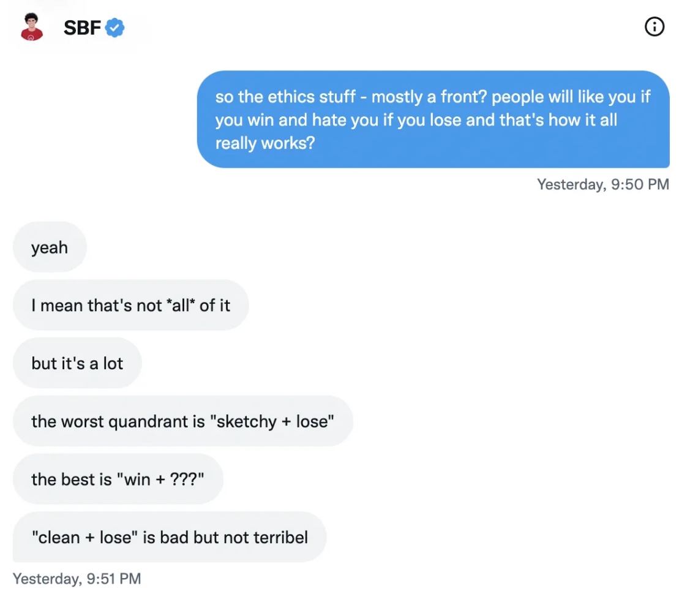Click the emphasized word "*all*"
The height and width of the screenshot is (616, 682).
[181, 306]
